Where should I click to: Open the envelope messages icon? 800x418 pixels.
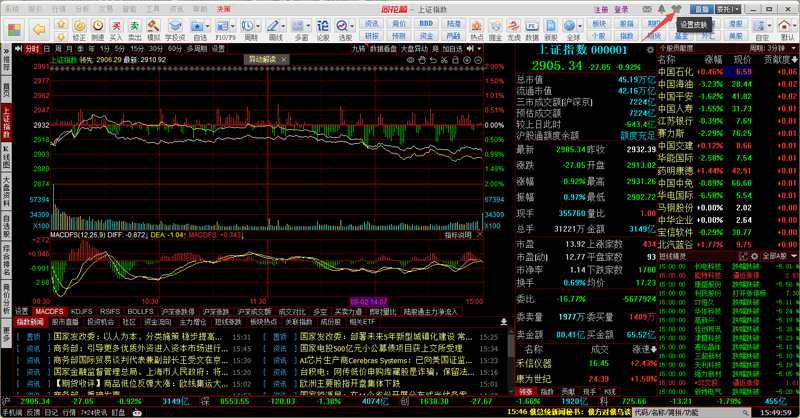[x=645, y=8]
